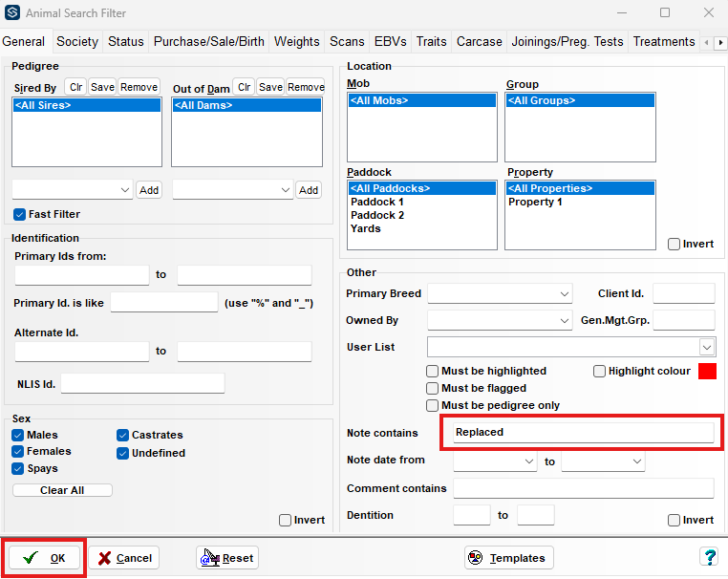Toggle the Castrates sex checkbox
Image resolution: width=728 pixels, height=579 pixels.
[124, 435]
